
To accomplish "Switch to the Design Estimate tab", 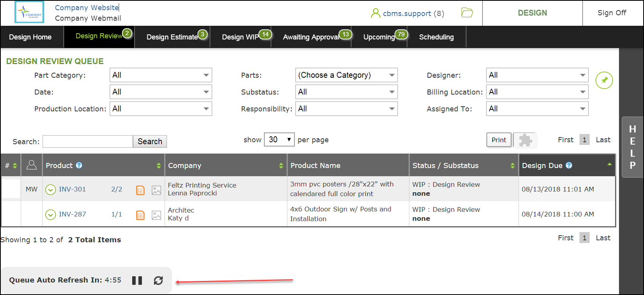I will (172, 37).
